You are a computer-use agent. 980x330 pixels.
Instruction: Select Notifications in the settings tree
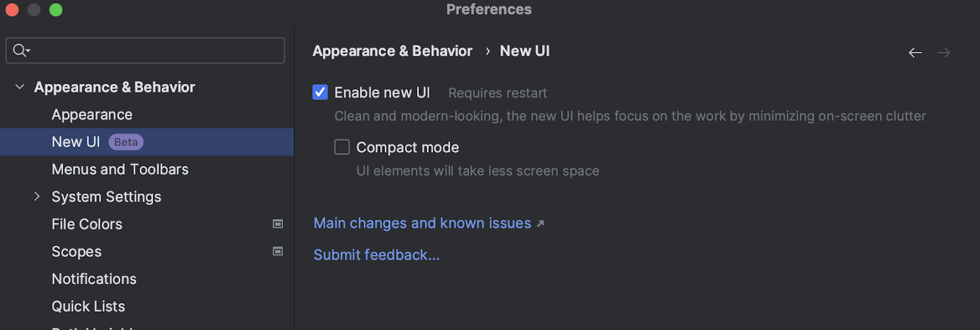pos(94,279)
